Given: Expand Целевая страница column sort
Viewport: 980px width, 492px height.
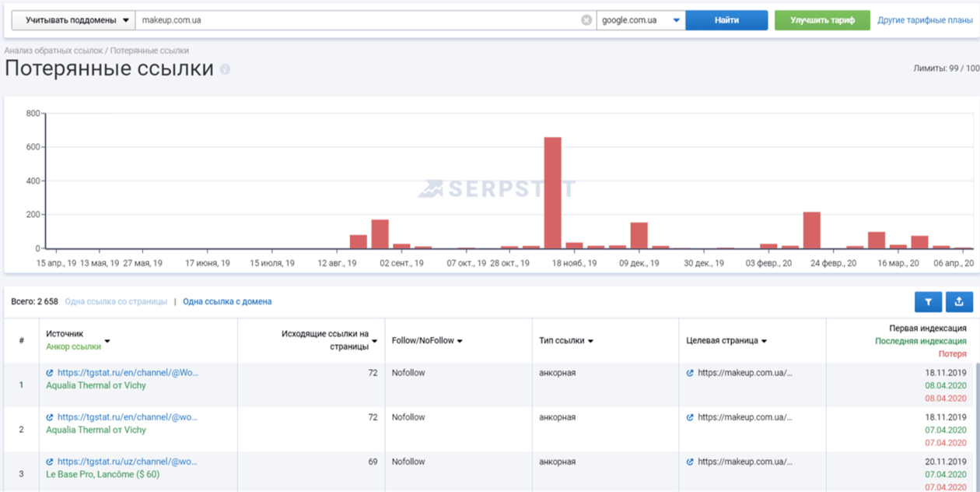Looking at the screenshot, I should (764, 341).
